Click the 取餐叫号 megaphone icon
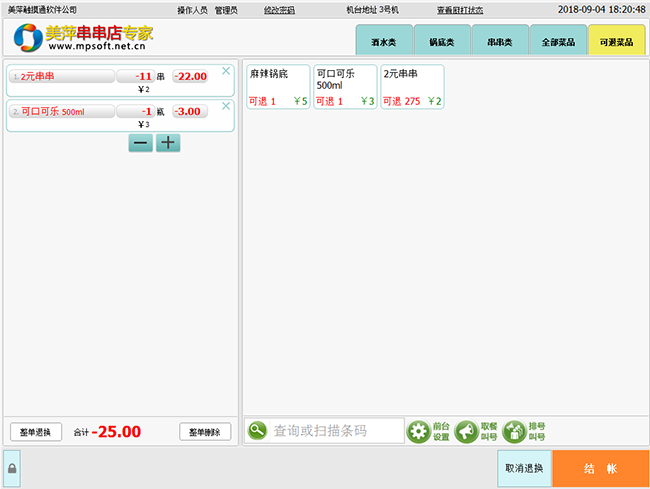This screenshot has width=650, height=489. tap(466, 431)
